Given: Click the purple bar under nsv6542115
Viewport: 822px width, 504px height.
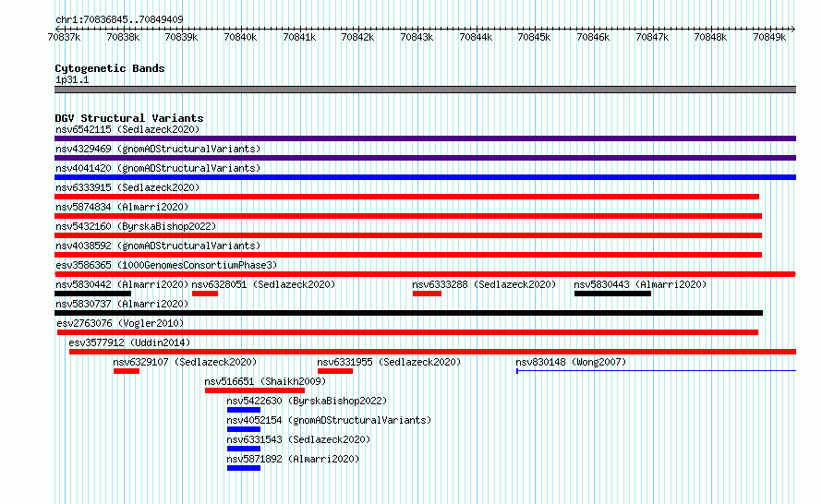Looking at the screenshot, I should (x=425, y=138).
